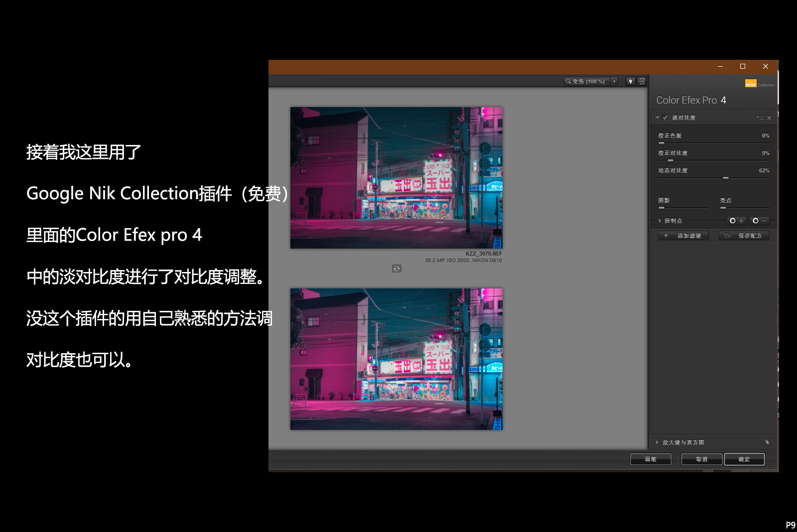The width and height of the screenshot is (797, 532).
Task: Click the window resize grip corner
Action: click(x=773, y=466)
